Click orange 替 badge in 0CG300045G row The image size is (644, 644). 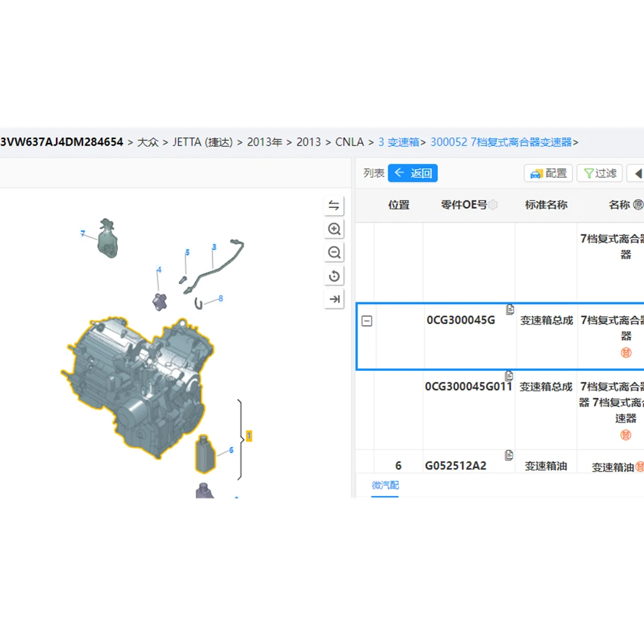626,352
